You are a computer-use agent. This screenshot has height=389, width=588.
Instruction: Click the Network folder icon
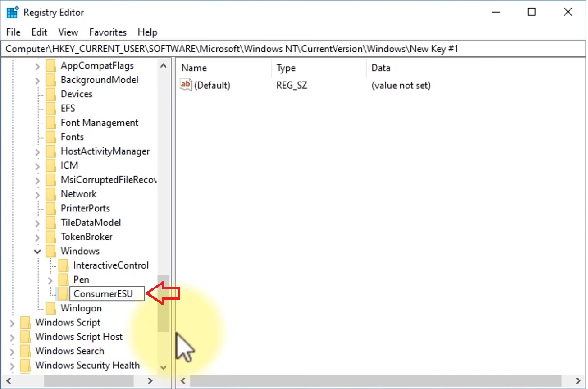tap(50, 194)
